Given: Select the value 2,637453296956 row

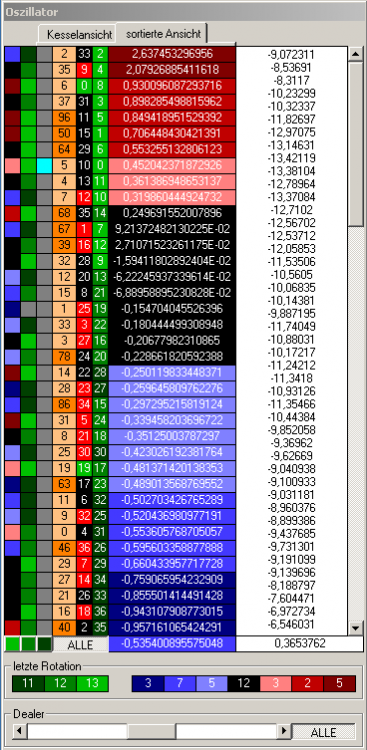Looking at the screenshot, I should pyautogui.click(x=172, y=54).
